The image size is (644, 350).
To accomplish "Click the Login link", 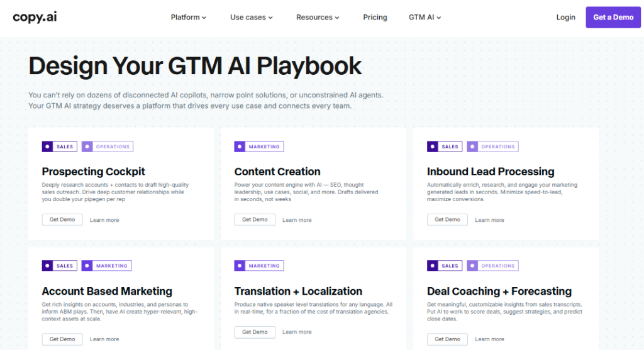I will pyautogui.click(x=565, y=17).
